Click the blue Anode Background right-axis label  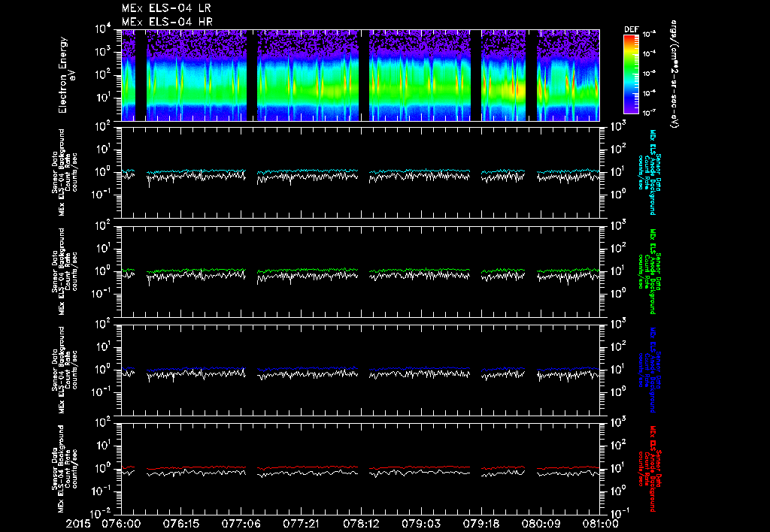[x=649, y=370]
